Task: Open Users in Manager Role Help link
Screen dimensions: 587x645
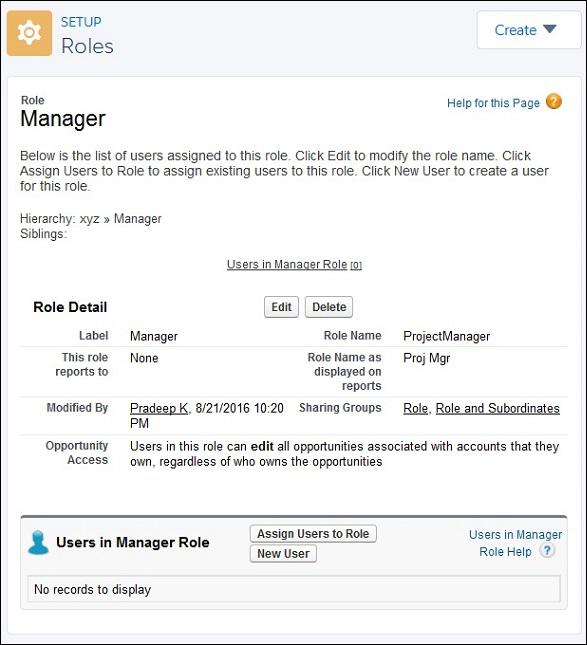Action: point(515,543)
